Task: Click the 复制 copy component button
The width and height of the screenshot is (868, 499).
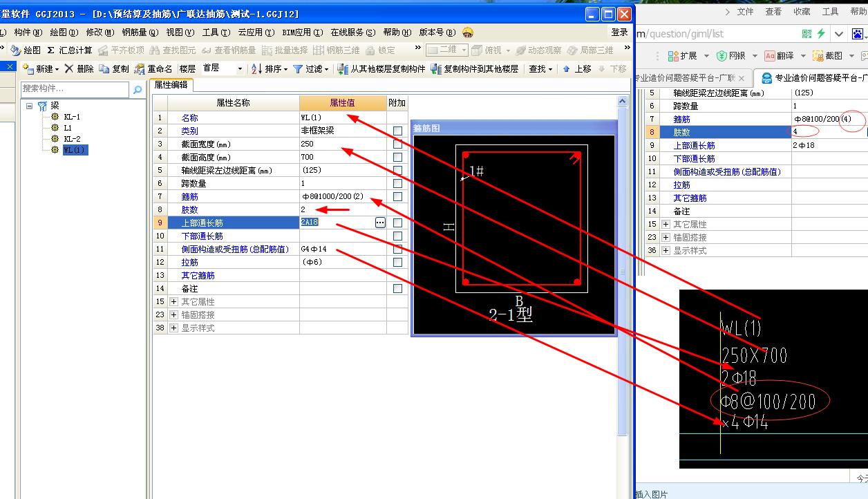Action: 114,68
